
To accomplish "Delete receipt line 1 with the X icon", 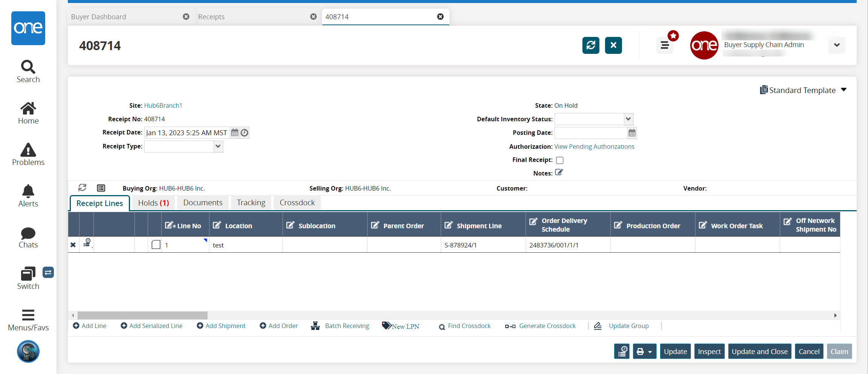I will (x=73, y=245).
